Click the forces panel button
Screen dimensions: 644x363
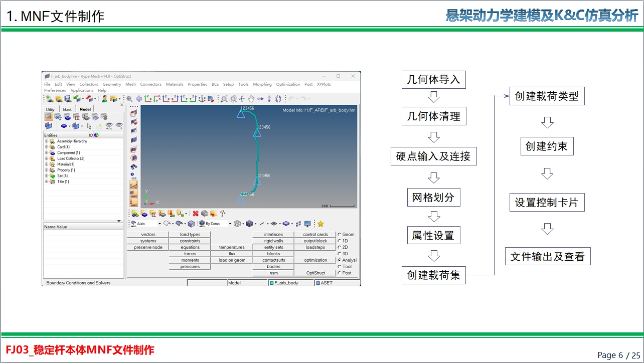tap(190, 254)
